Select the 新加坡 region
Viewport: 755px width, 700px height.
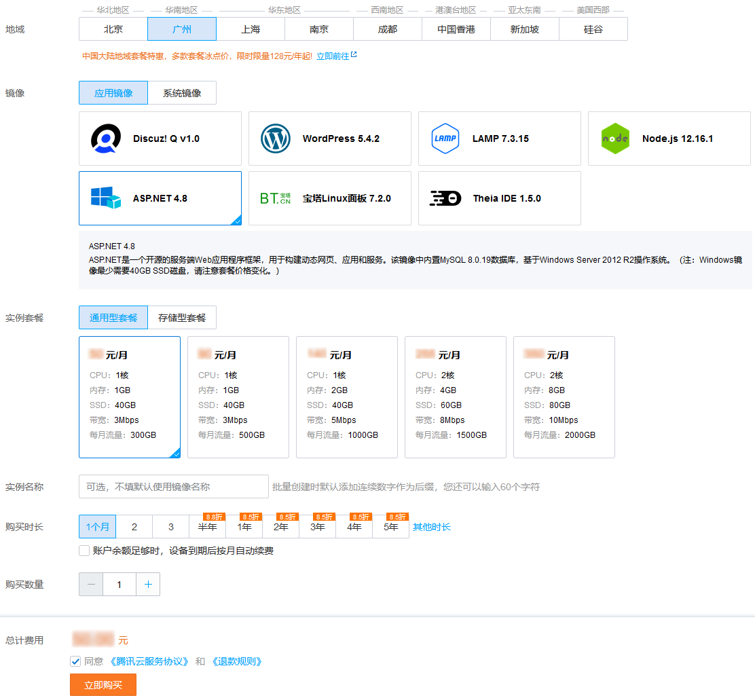coord(525,29)
